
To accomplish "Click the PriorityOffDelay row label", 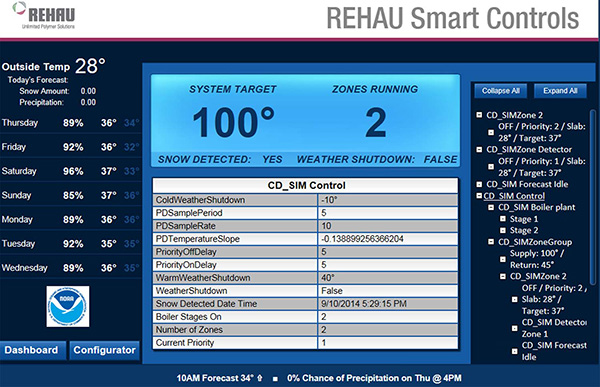I will click(x=186, y=252).
